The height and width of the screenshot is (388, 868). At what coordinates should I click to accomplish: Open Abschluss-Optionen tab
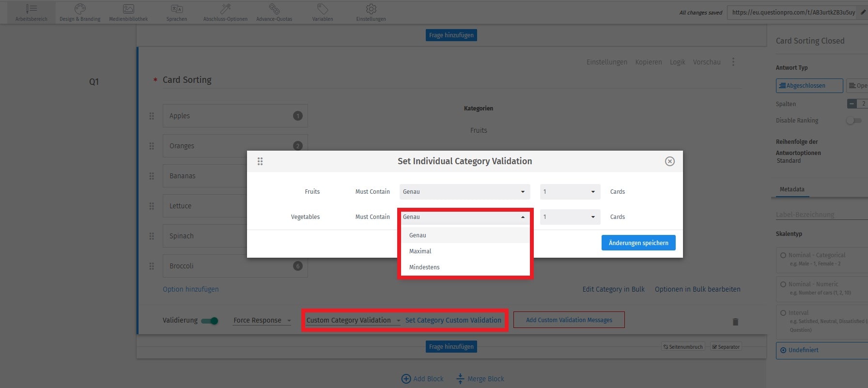point(225,13)
